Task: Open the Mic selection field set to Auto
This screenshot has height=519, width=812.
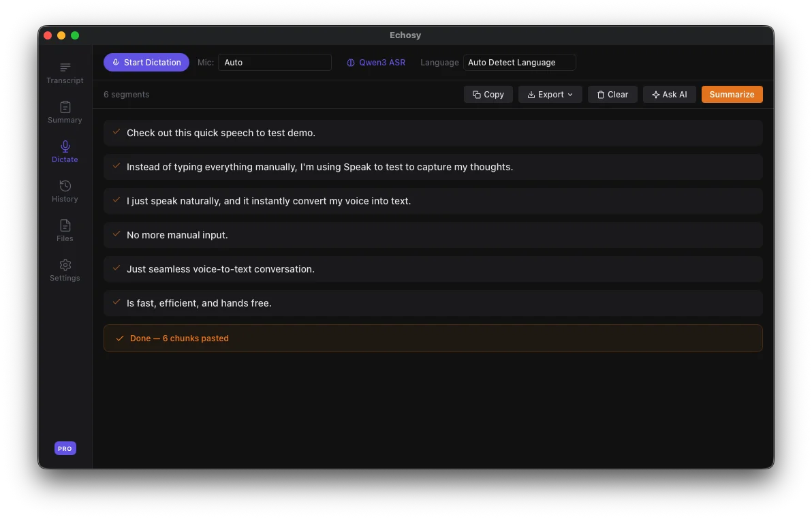Action: (x=275, y=62)
